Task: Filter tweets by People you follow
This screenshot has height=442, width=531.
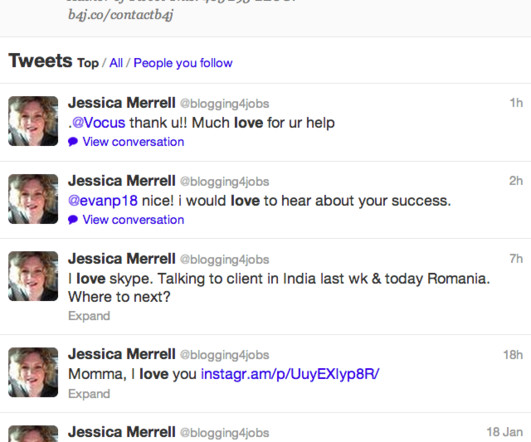Action: (x=183, y=63)
